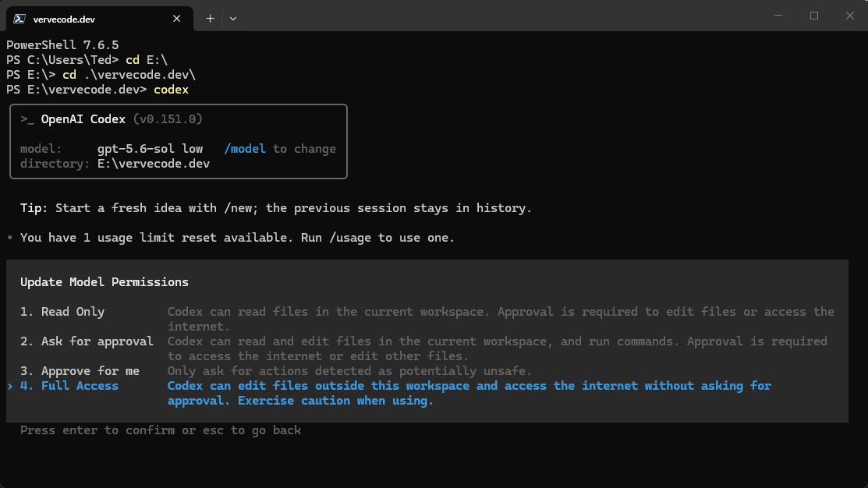Click the version text (v0.151.0)
The width and height of the screenshot is (868, 488).
(168, 119)
